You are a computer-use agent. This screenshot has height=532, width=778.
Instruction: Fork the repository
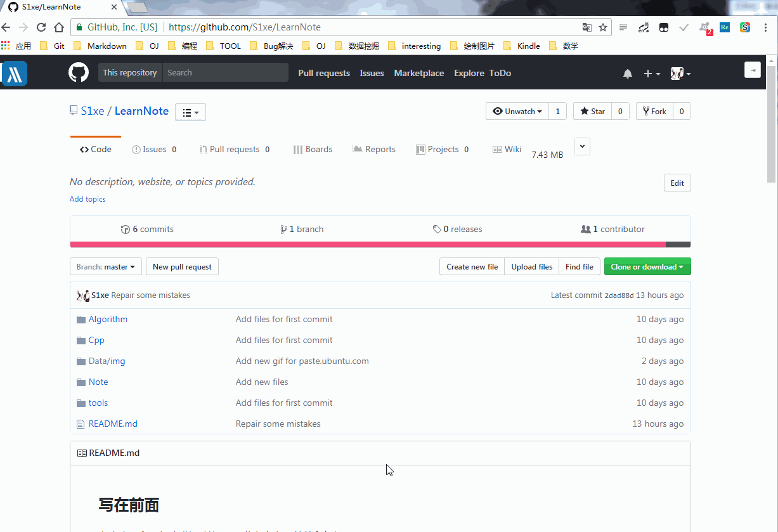[x=654, y=111]
